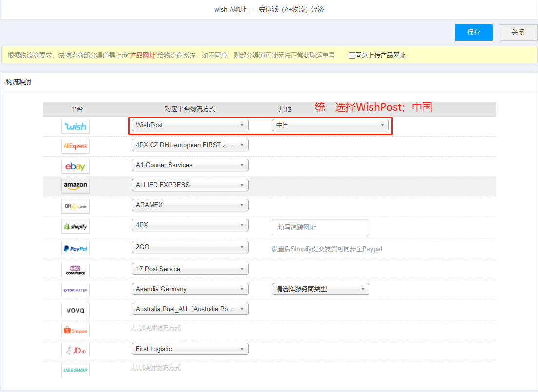Image resolution: width=538 pixels, height=392 pixels.
Task: Click the Amazon platform logo
Action: pyautogui.click(x=76, y=186)
